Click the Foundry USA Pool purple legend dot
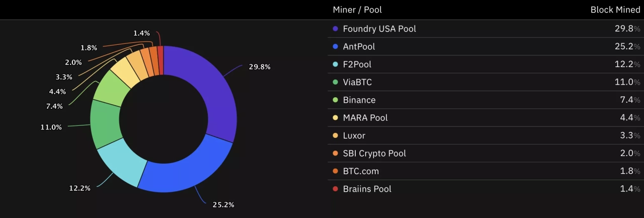 point(336,29)
